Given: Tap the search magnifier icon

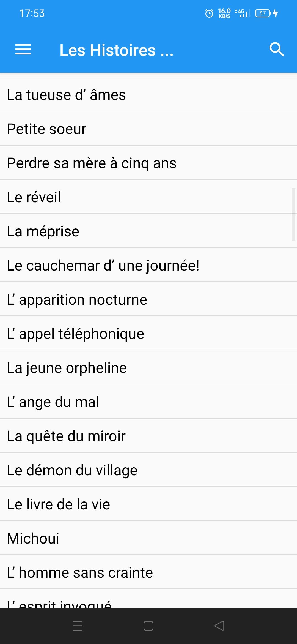Looking at the screenshot, I should click(x=277, y=50).
